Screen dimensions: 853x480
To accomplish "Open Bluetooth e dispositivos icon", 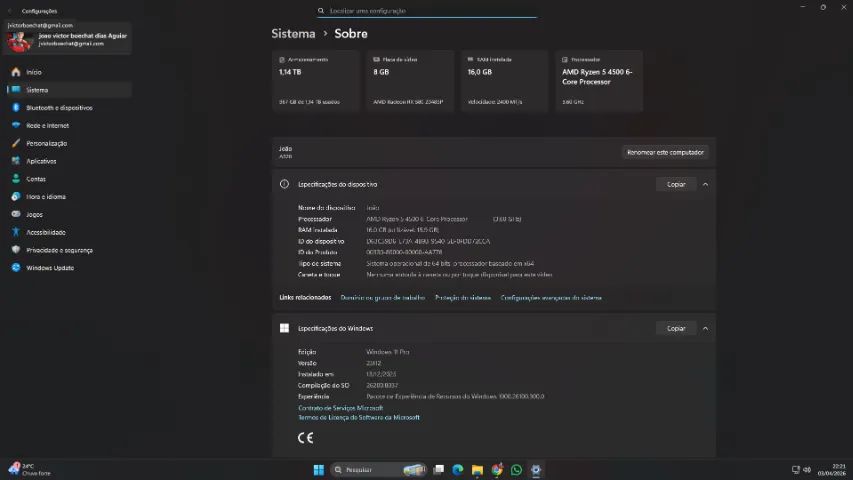I will click(16, 108).
